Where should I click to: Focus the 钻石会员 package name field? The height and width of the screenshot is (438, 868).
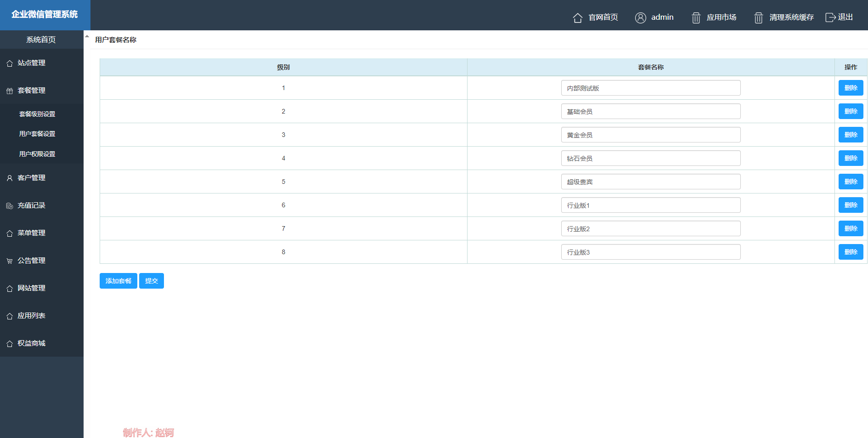click(x=650, y=158)
